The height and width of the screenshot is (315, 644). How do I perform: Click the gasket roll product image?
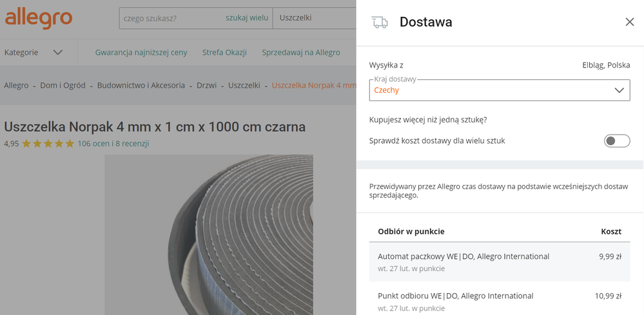pos(209,234)
